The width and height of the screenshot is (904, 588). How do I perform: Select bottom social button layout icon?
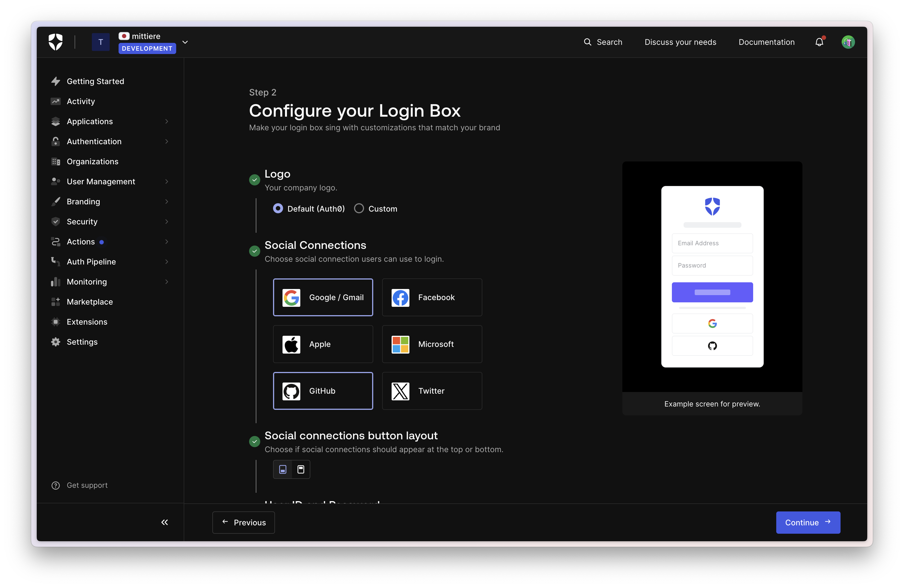coord(282,469)
